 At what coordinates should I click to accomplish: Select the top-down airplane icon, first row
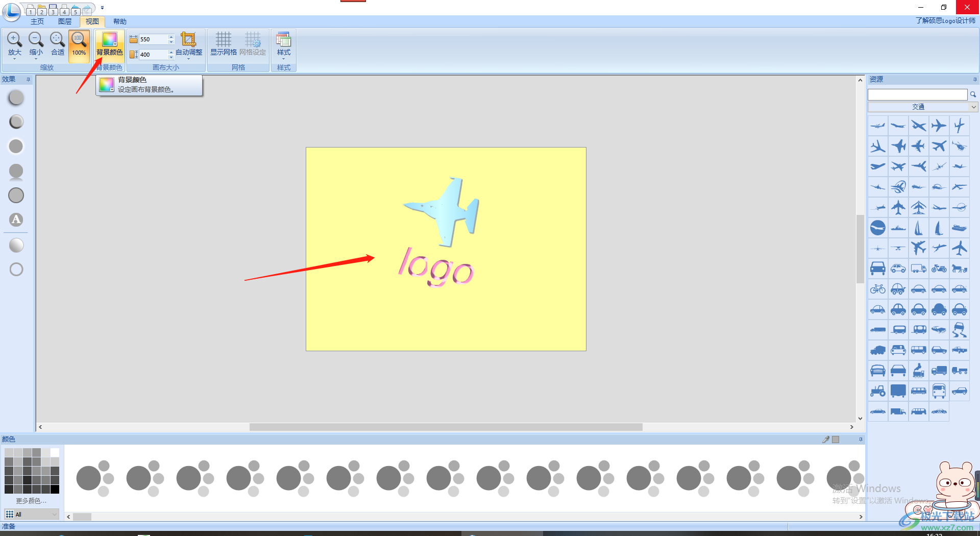click(939, 126)
